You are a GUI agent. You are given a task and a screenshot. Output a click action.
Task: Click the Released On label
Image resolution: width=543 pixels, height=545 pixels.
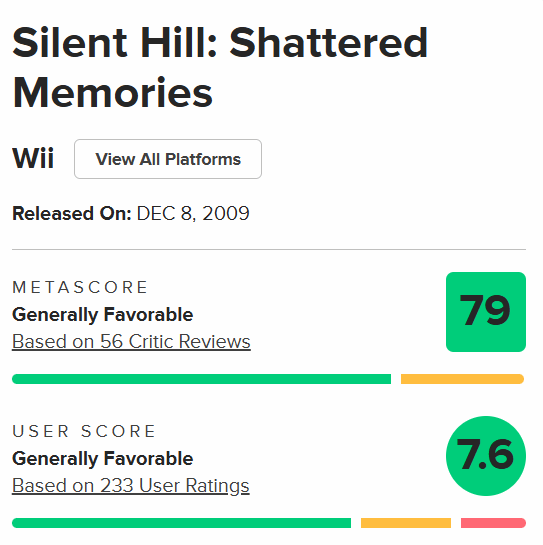tap(72, 213)
